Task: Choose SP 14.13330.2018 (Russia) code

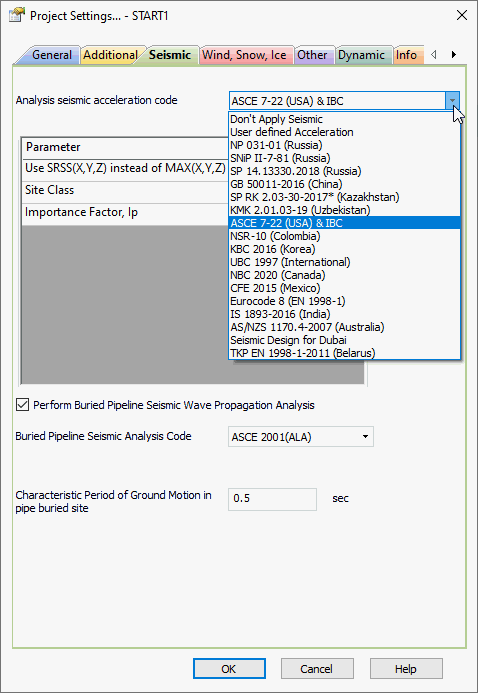Action: click(345, 171)
